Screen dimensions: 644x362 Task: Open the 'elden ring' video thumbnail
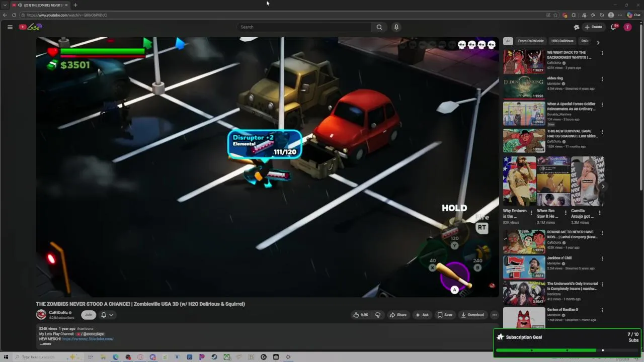(524, 87)
